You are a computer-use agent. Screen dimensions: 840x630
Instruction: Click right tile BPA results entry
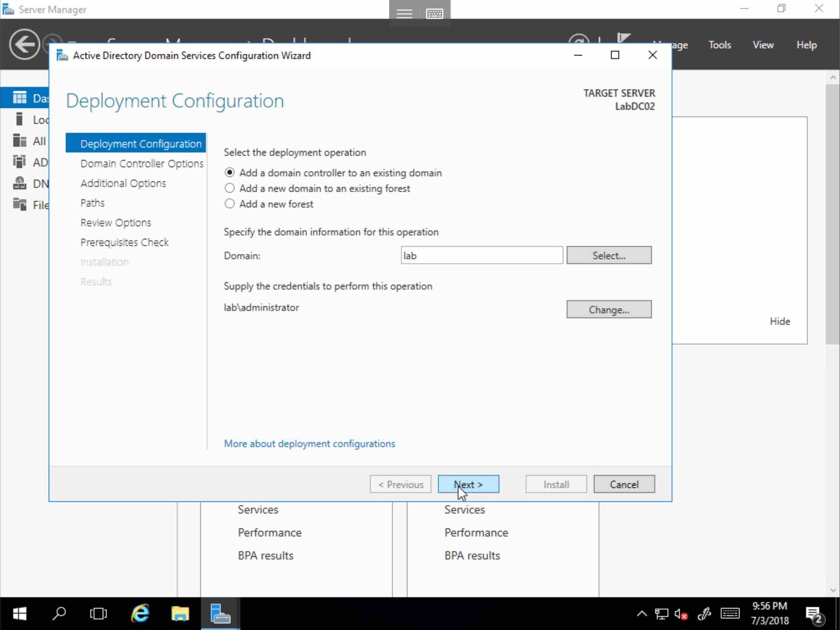(472, 556)
